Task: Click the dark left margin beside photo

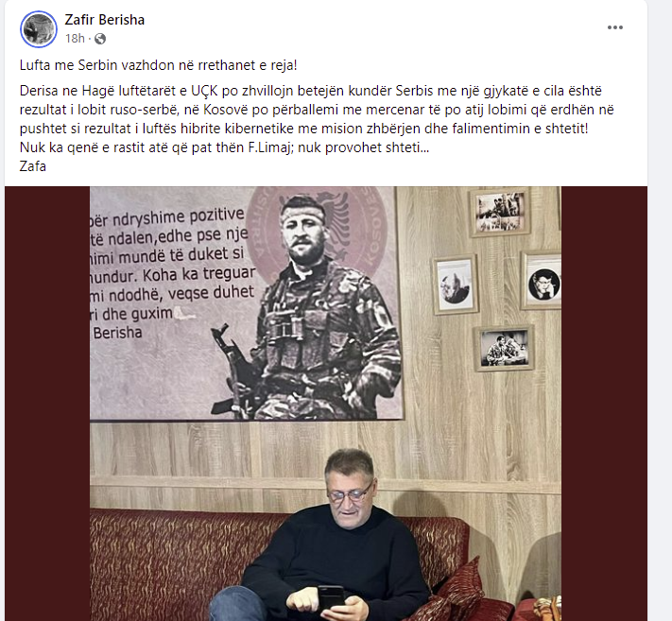Action: [47, 404]
